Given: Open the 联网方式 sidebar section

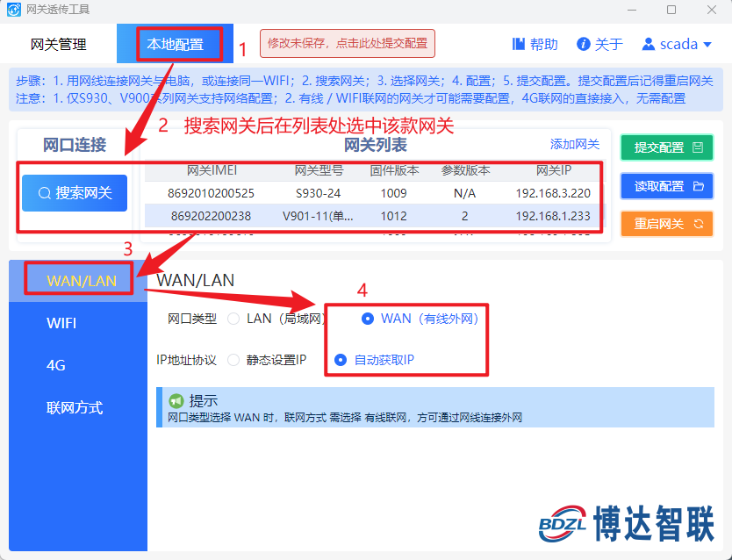Looking at the screenshot, I should pyautogui.click(x=78, y=407).
